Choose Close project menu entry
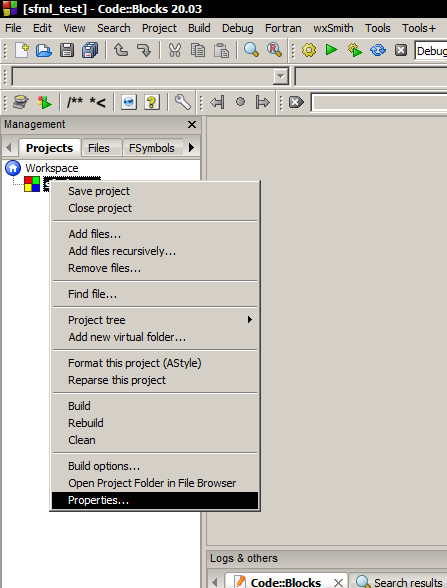This screenshot has height=588, width=447. pos(155,208)
